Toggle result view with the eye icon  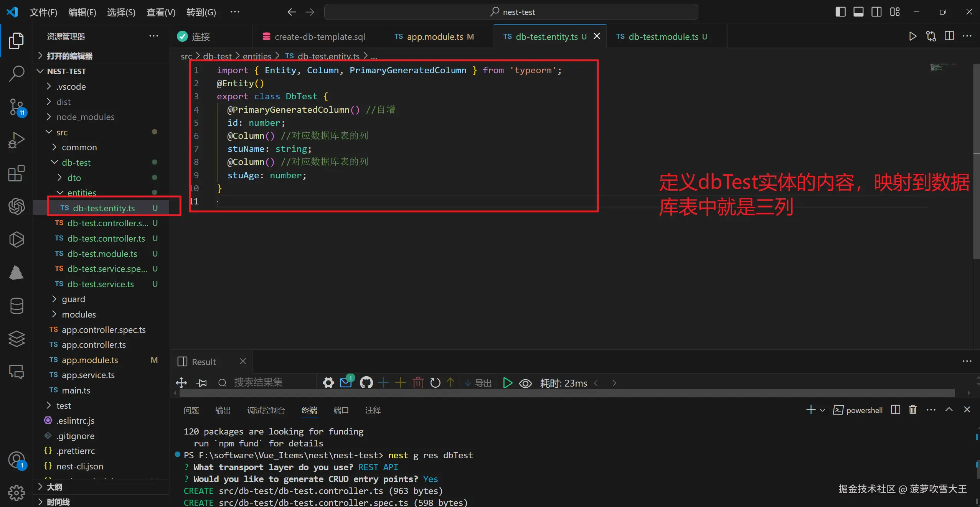tap(525, 383)
